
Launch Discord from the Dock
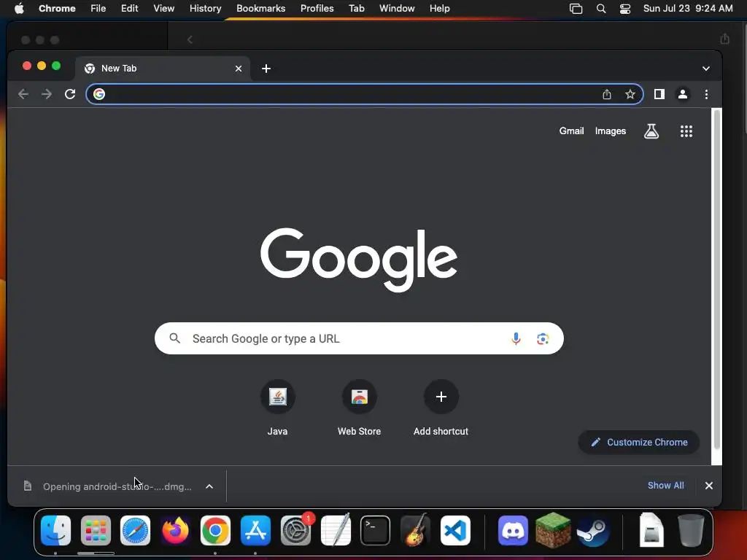(x=513, y=531)
